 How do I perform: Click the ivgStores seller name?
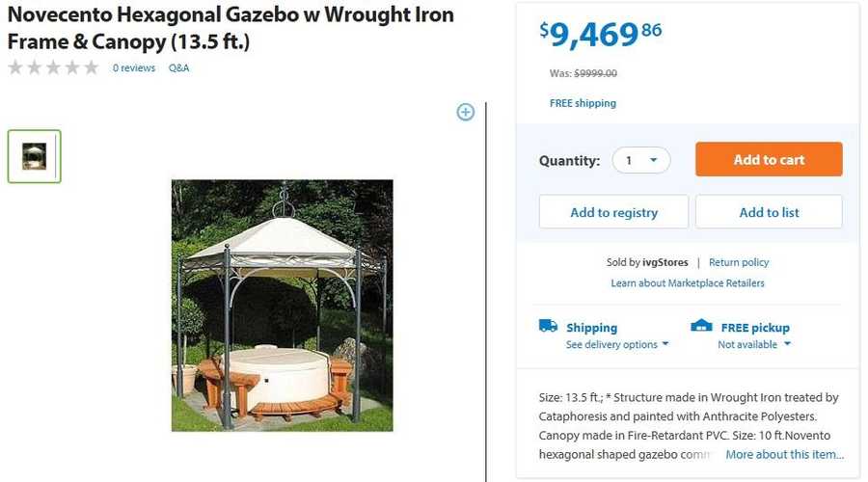[x=668, y=262]
